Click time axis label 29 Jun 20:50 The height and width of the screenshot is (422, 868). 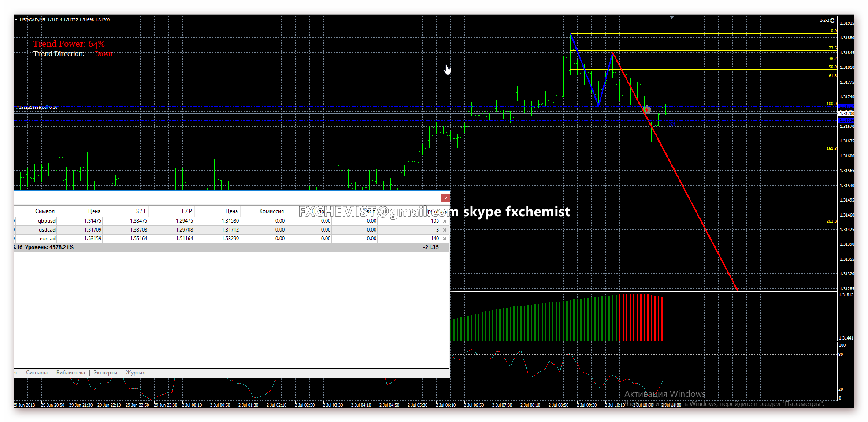click(52, 405)
